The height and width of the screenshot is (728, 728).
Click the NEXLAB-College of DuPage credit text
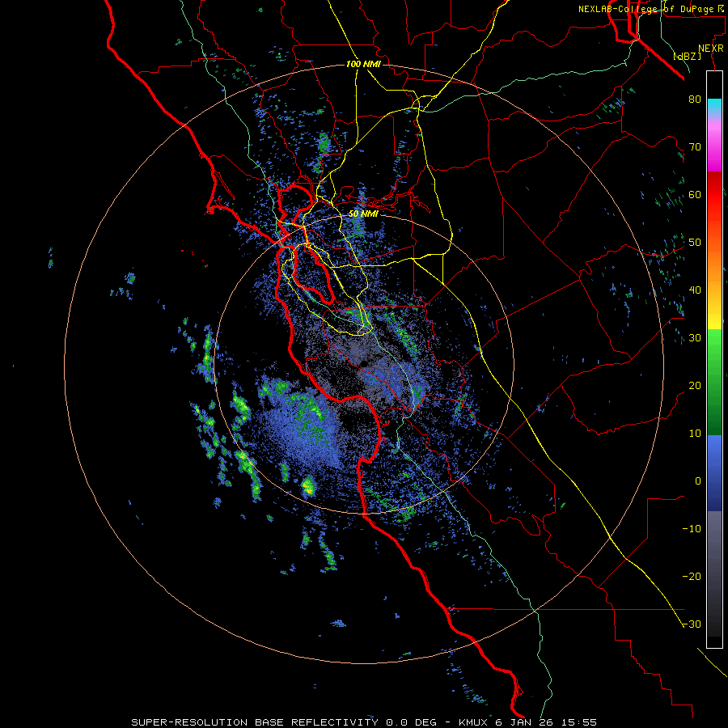tap(650, 9)
